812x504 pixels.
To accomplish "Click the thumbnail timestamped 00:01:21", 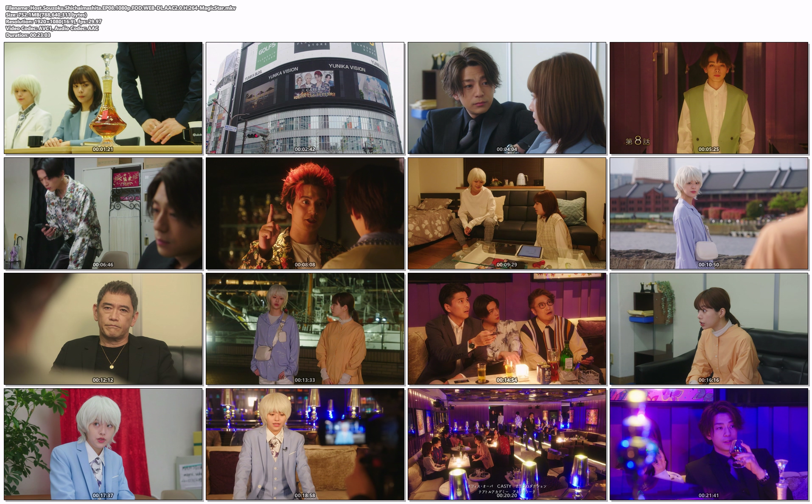I will pos(103,98).
